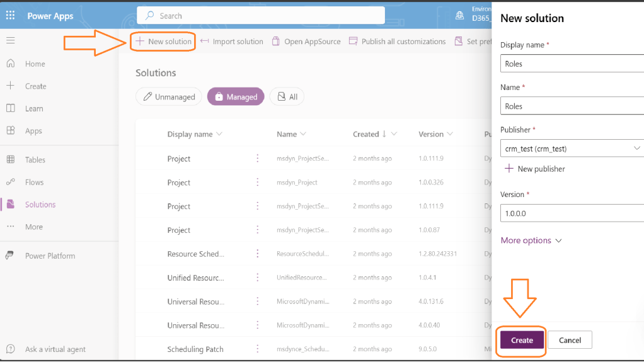Open options for msdyn_Project row
The image size is (644, 362).
click(258, 182)
